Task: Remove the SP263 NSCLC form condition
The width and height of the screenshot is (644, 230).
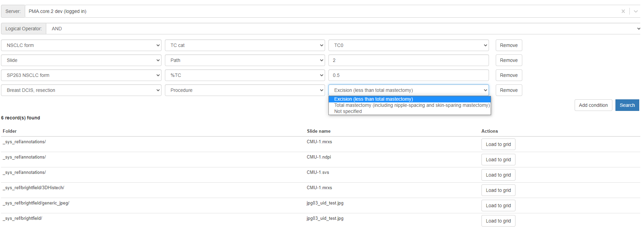Action: [x=508, y=75]
